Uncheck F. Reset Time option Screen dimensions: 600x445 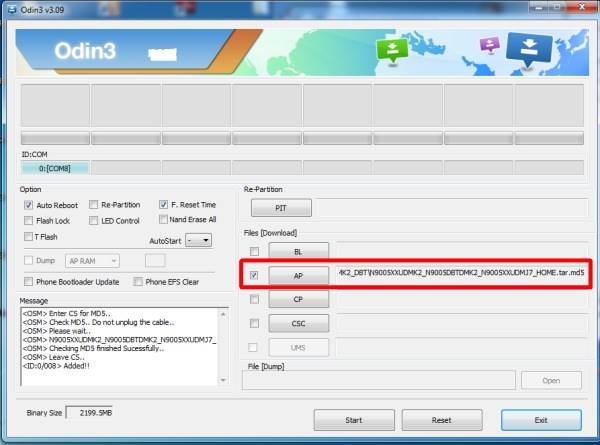tap(163, 204)
